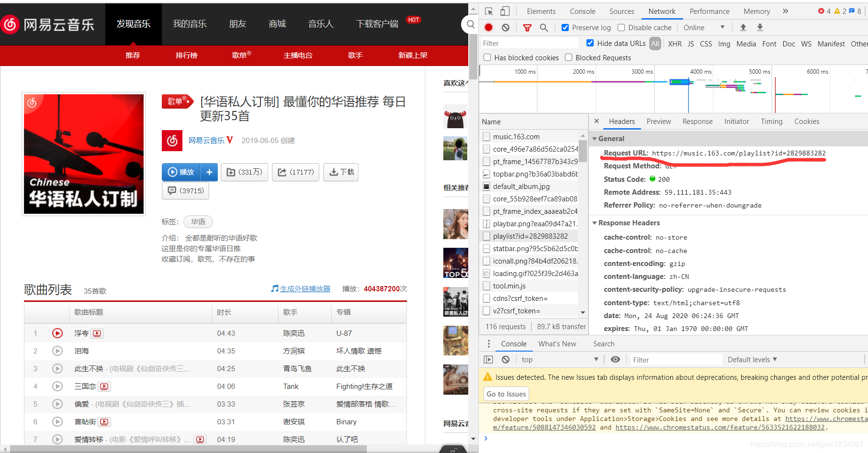
Task: Click the 下载 download button
Action: pyautogui.click(x=341, y=172)
